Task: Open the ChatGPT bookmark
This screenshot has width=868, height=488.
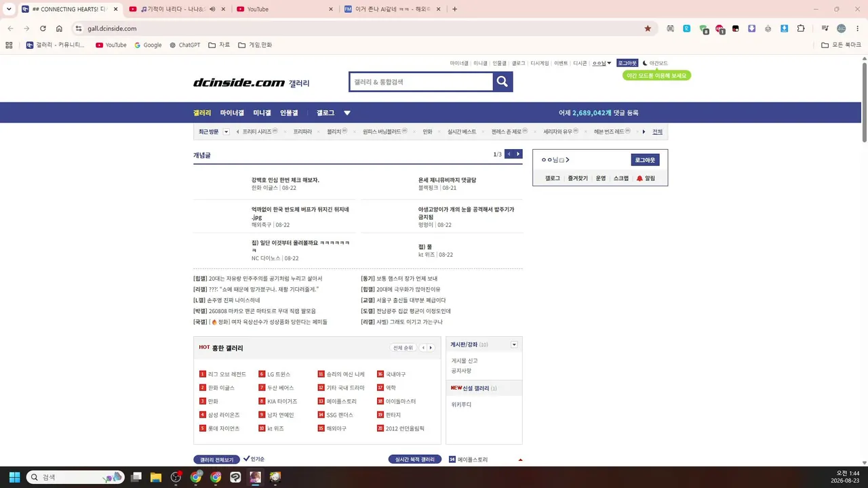Action: 184,45
